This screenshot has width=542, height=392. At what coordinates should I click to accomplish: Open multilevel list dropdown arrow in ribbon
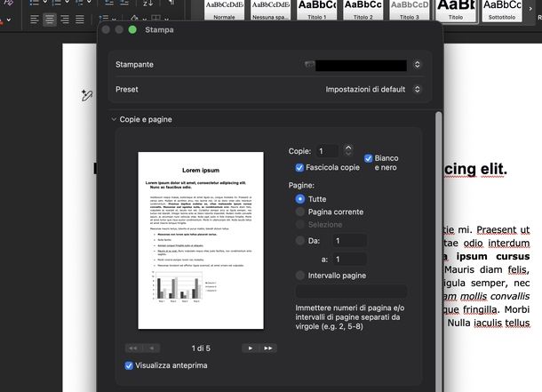tap(89, 2)
